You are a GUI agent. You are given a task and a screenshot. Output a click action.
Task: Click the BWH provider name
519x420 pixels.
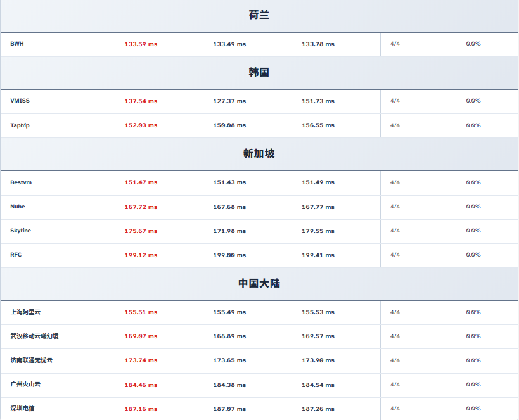click(x=17, y=44)
